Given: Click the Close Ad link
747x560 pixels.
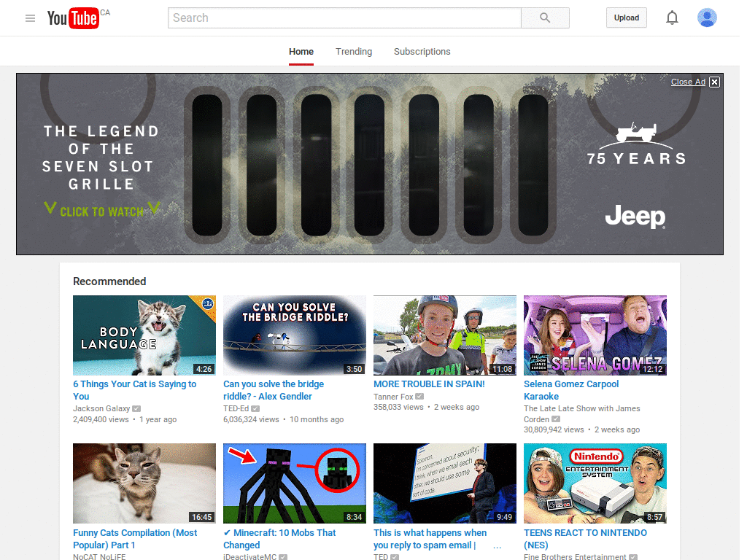Looking at the screenshot, I should pos(688,82).
